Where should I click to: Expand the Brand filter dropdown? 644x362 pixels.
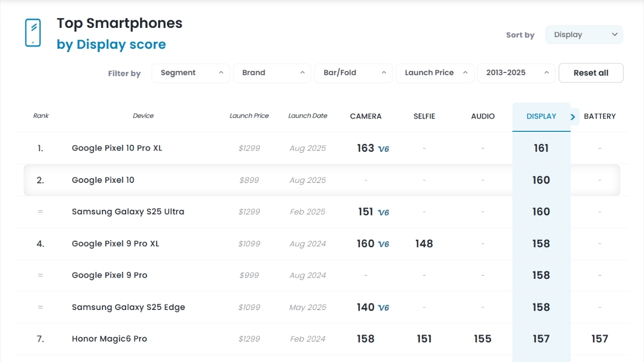point(272,73)
